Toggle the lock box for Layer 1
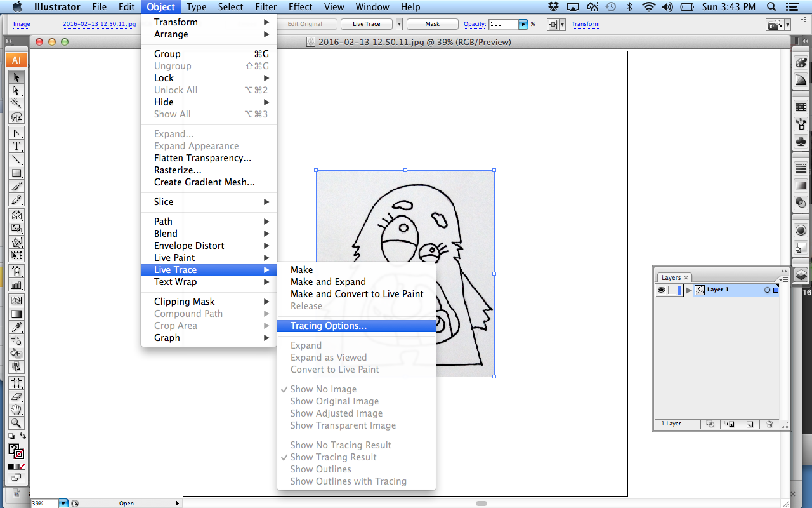 pyautogui.click(x=672, y=290)
